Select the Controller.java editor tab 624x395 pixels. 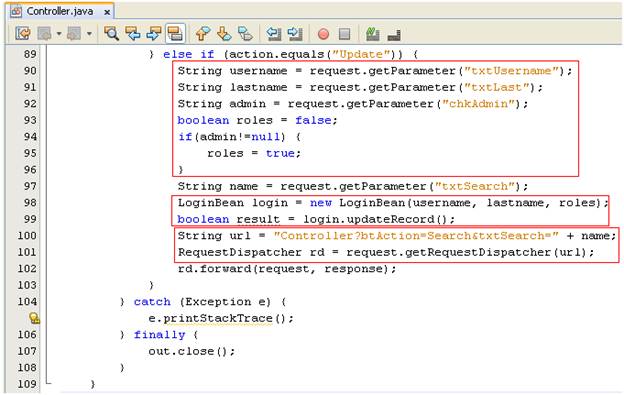point(60,11)
